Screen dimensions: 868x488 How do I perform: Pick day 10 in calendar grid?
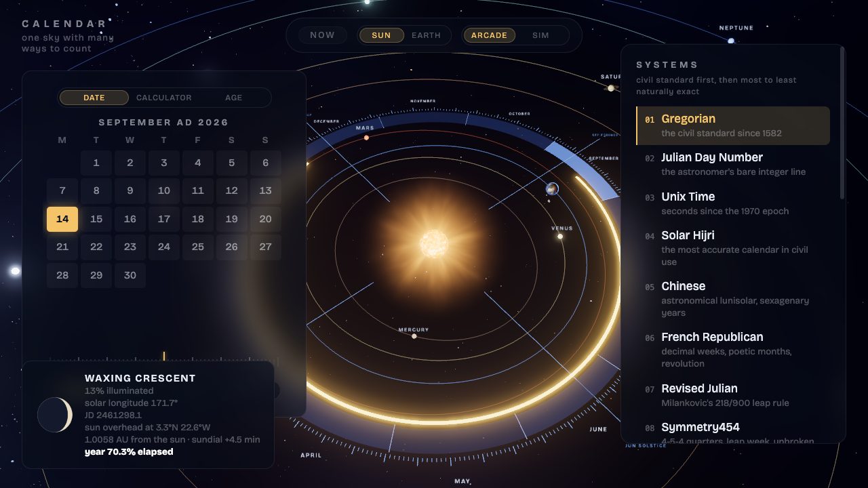(x=164, y=190)
